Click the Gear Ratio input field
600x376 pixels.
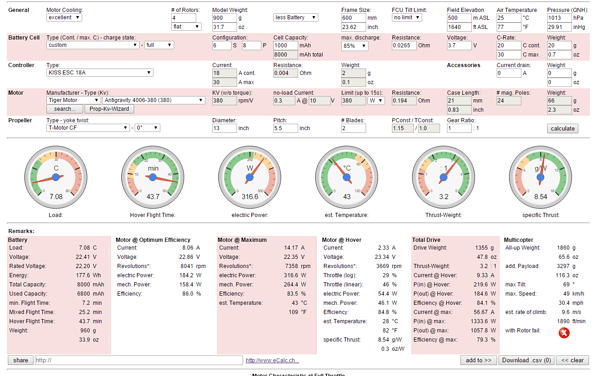tap(459, 128)
